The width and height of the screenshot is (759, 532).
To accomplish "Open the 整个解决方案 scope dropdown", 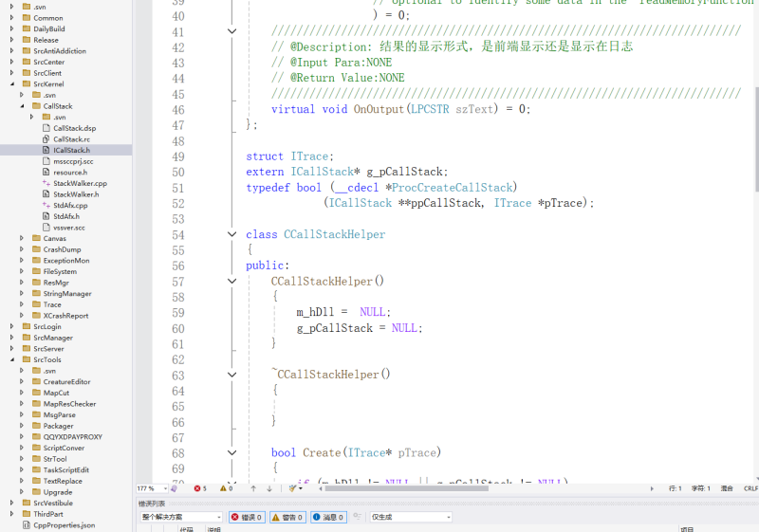I will point(180,517).
